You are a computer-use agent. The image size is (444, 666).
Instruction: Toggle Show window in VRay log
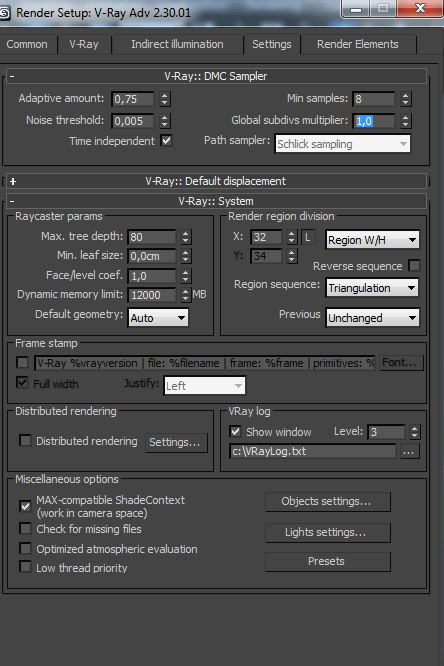pos(235,432)
